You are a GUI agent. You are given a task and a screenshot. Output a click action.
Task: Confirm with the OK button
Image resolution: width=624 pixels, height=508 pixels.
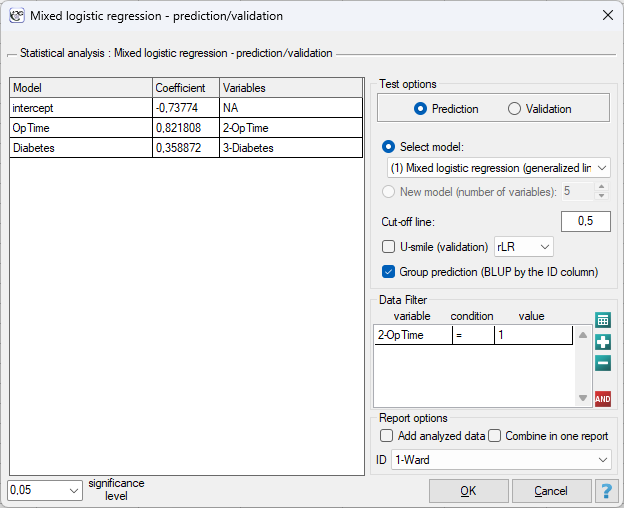pyautogui.click(x=468, y=491)
